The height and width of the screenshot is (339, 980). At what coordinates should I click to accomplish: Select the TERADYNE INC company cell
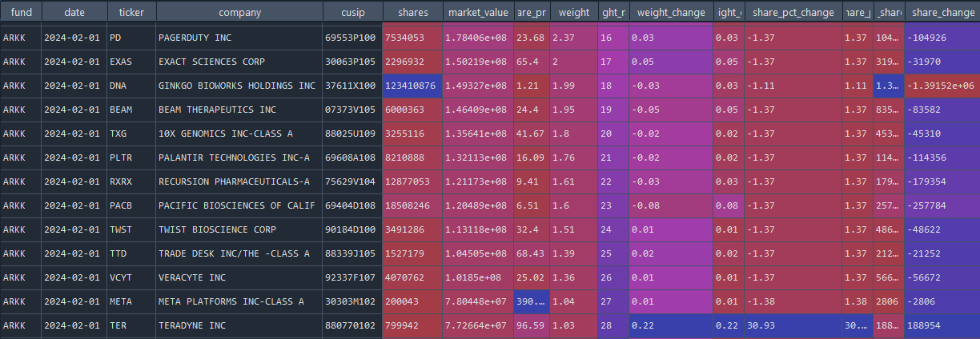click(x=239, y=325)
